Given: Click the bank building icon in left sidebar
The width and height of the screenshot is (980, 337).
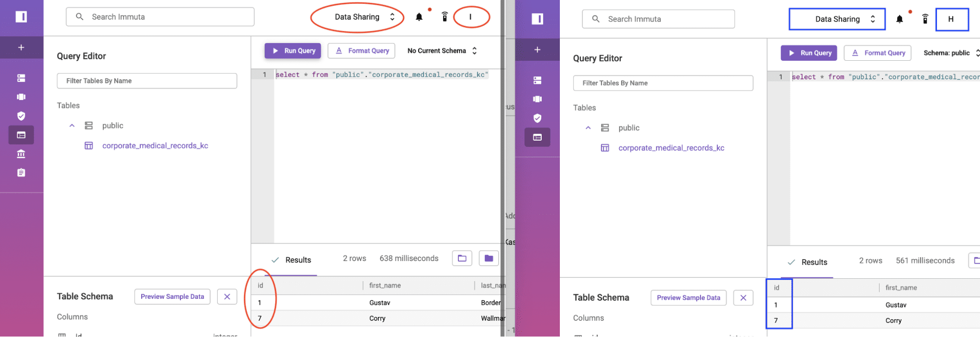Looking at the screenshot, I should (x=21, y=154).
